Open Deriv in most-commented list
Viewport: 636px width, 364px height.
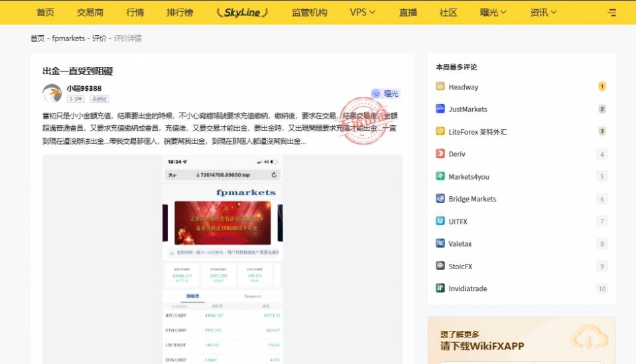(457, 154)
